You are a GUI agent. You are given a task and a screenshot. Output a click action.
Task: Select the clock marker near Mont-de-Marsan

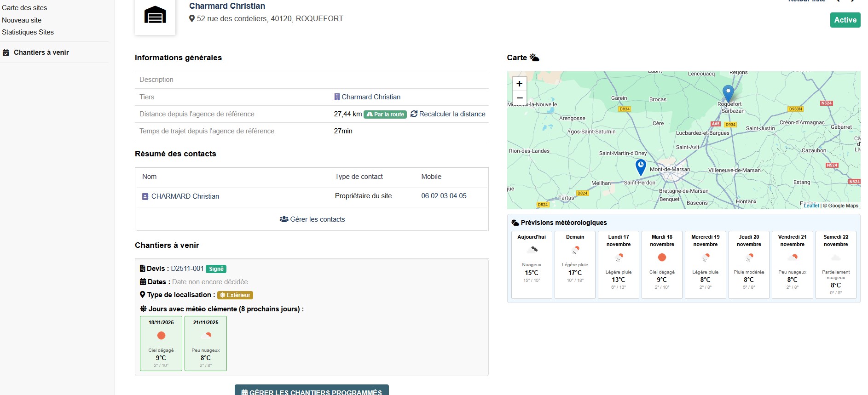click(x=641, y=167)
